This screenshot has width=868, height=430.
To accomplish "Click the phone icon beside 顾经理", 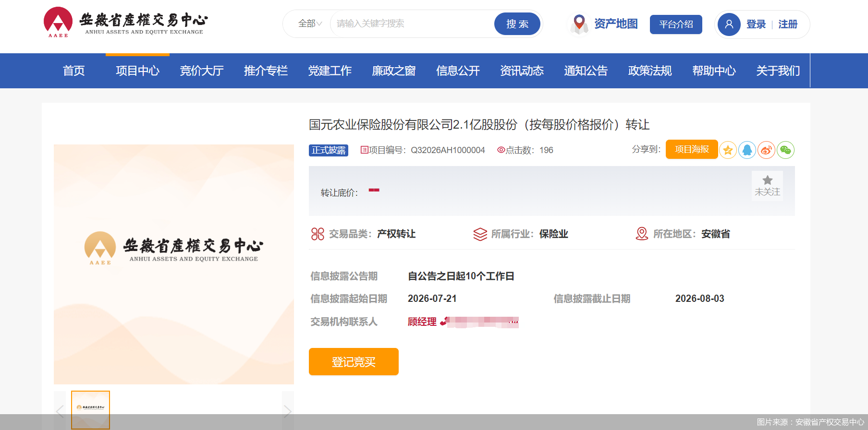I will click(x=444, y=321).
